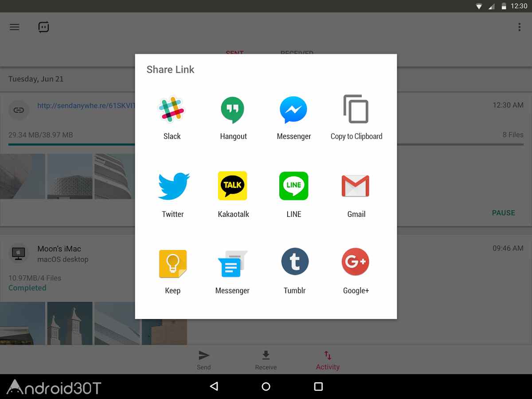Share link via Hangout icon

coord(232,110)
